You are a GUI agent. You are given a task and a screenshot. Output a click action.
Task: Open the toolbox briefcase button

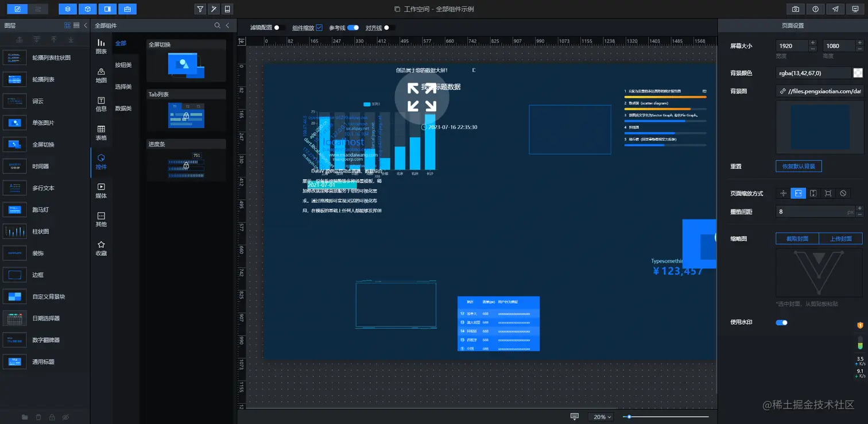coord(127,9)
